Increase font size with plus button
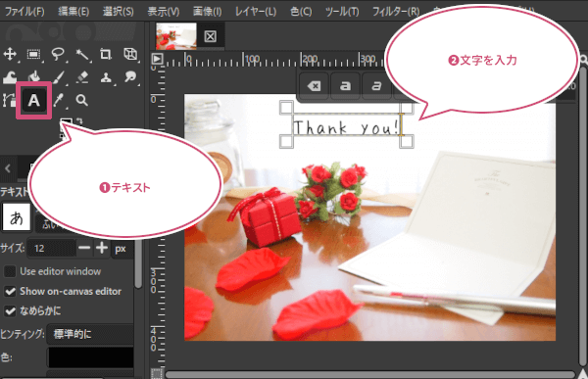The image size is (588, 379). point(102,248)
